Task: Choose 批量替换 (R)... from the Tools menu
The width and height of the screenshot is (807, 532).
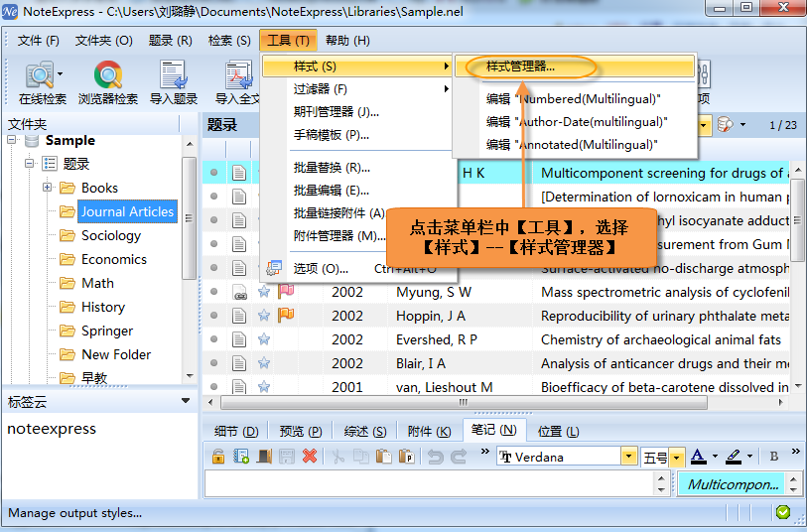Action: [x=332, y=167]
